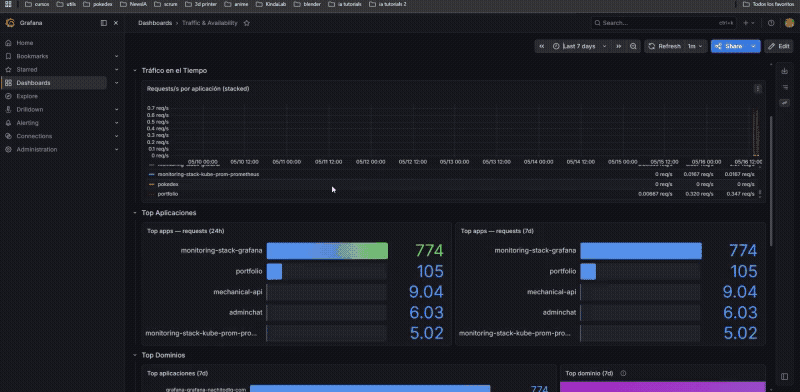The width and height of the screenshot is (800, 392).
Task: Open the Requests/s panel menu
Action: [x=758, y=89]
